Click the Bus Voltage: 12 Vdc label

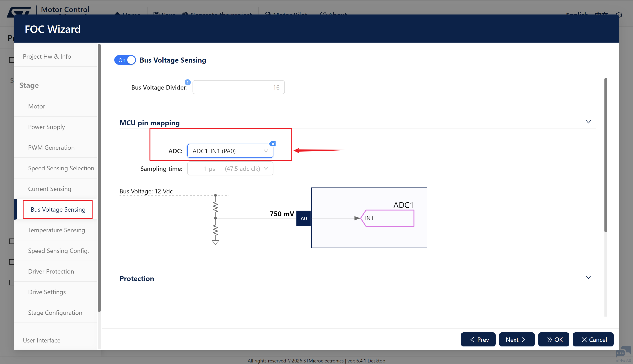[x=146, y=191]
